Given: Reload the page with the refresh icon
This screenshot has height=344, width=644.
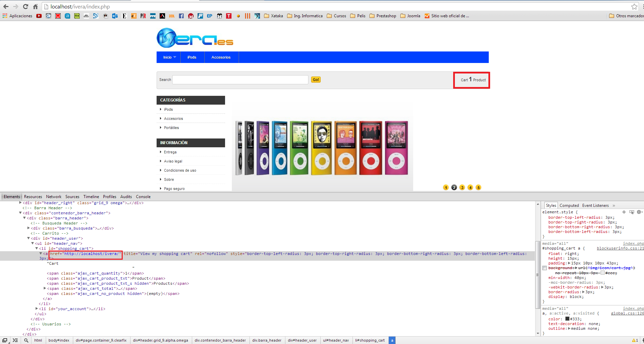Looking at the screenshot, I should pyautogui.click(x=25, y=6).
